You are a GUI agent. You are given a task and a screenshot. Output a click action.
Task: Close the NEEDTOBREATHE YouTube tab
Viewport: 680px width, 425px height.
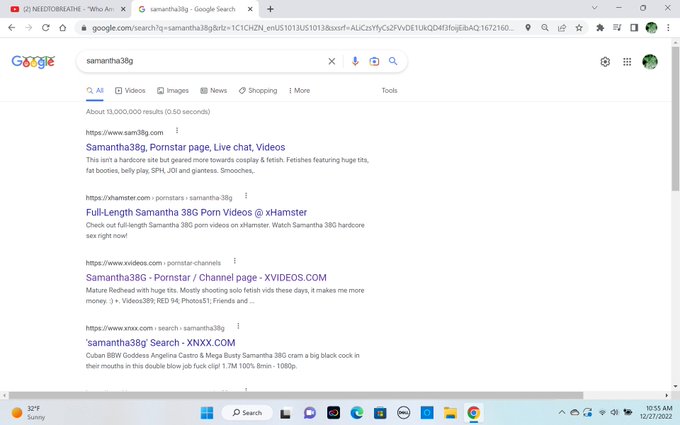pos(123,9)
